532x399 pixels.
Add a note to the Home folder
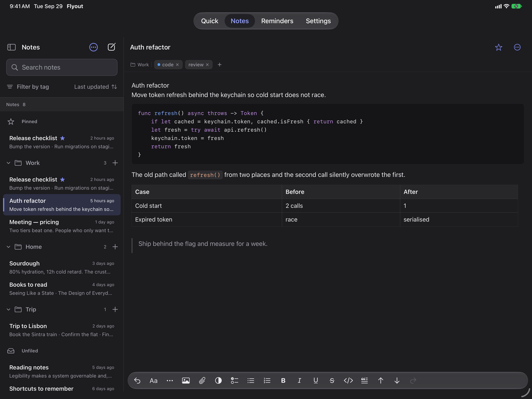point(115,247)
